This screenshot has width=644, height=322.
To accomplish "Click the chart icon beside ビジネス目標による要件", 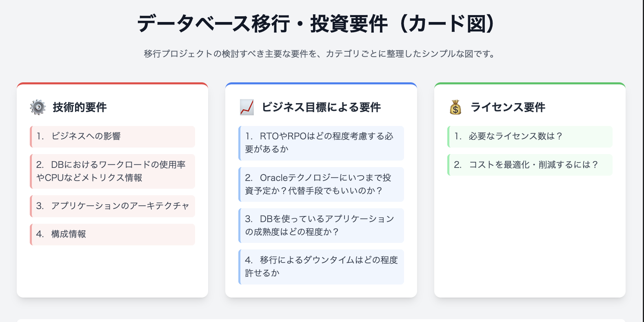I will (247, 107).
